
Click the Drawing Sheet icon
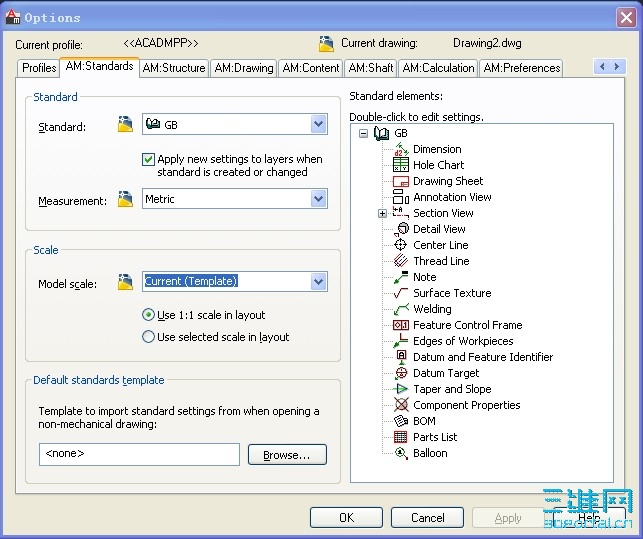pos(401,181)
